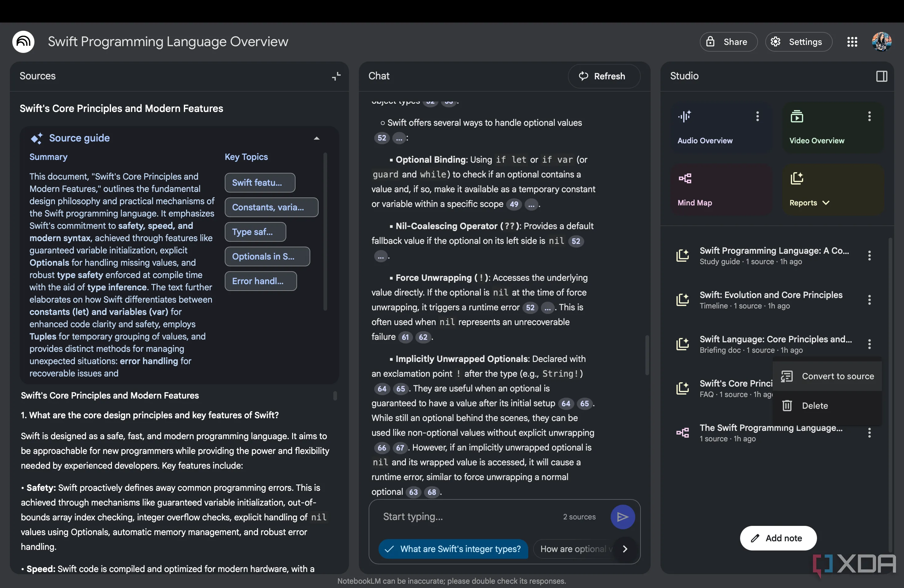The height and width of the screenshot is (588, 904).
Task: Collapse the Source guide section
Action: 316,138
